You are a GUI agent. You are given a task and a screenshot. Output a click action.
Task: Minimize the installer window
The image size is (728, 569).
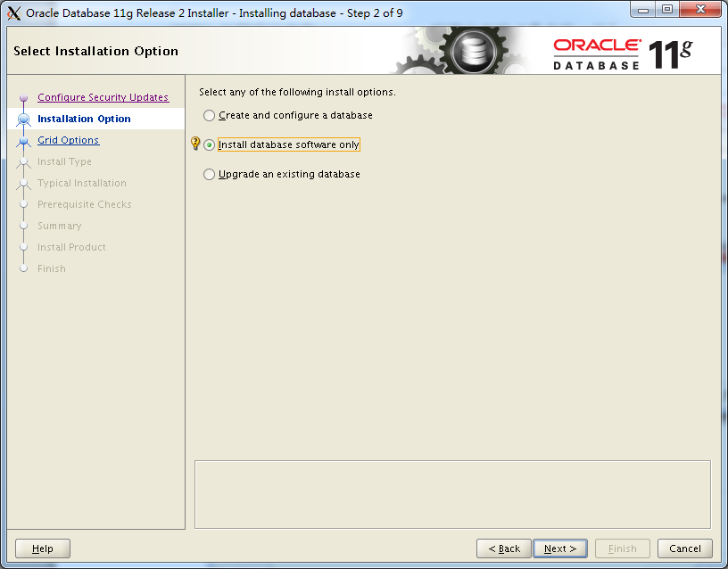[643, 10]
